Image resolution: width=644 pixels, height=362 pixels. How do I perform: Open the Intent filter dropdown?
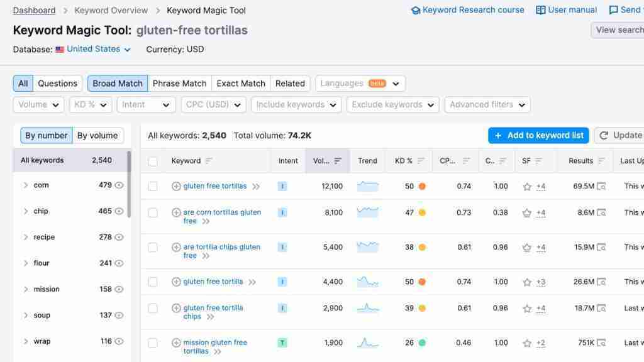pos(146,105)
